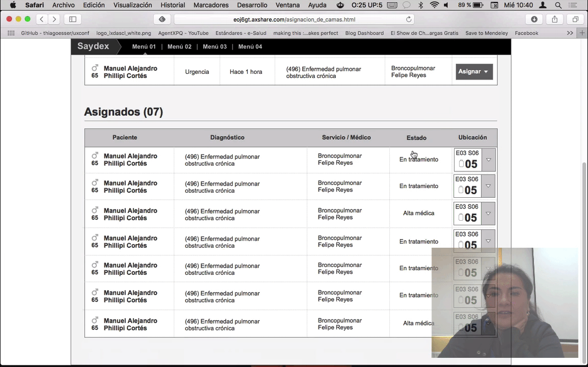This screenshot has height=367, width=588.
Task: Click the Safari forward navigation arrow
Action: click(54, 19)
